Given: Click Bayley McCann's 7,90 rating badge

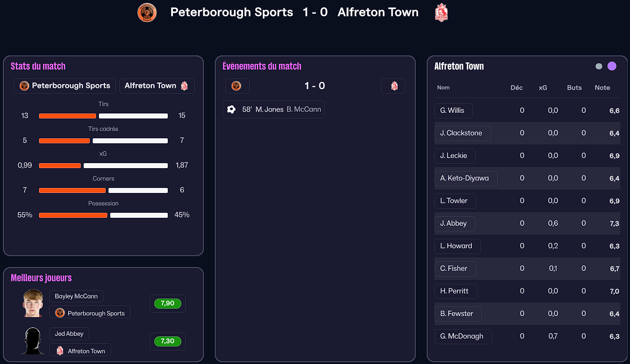Looking at the screenshot, I should click(167, 304).
